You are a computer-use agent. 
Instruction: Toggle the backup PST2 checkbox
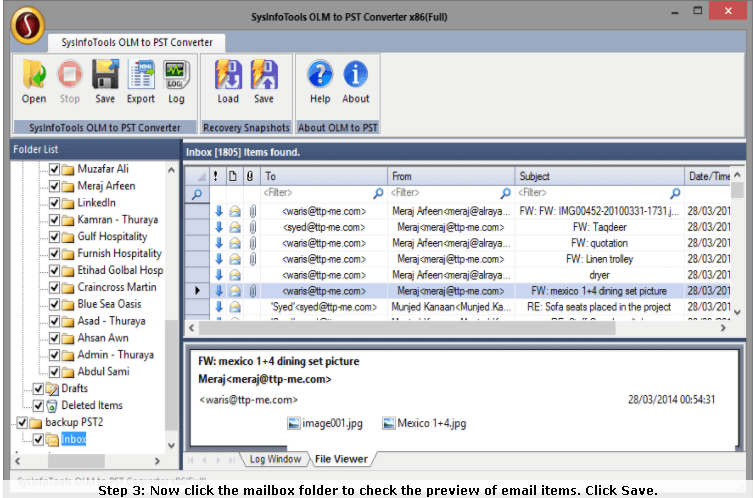[x=22, y=423]
